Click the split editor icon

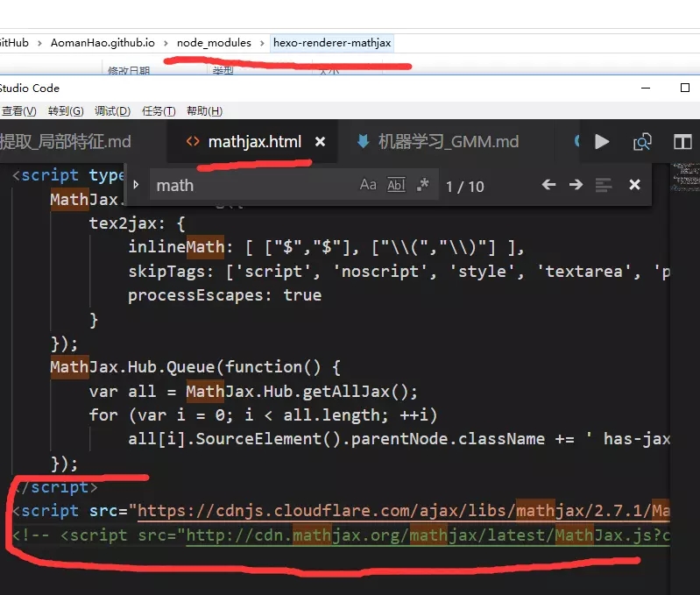point(682,142)
